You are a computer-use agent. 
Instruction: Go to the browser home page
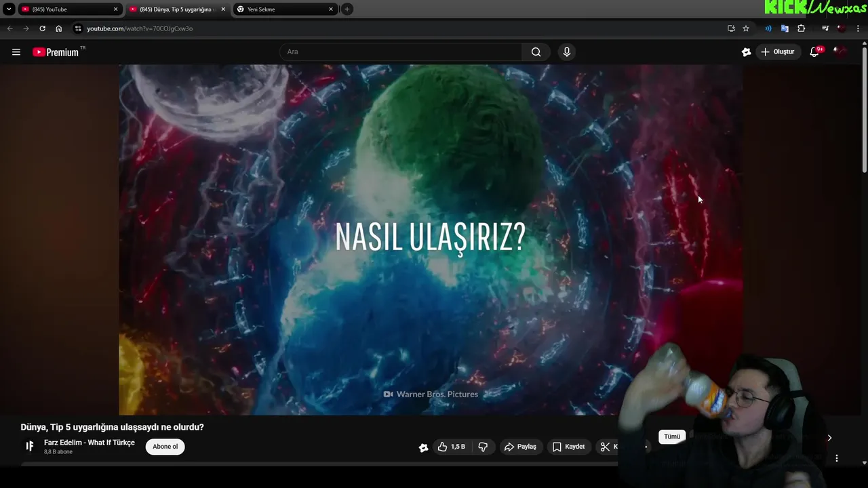59,28
